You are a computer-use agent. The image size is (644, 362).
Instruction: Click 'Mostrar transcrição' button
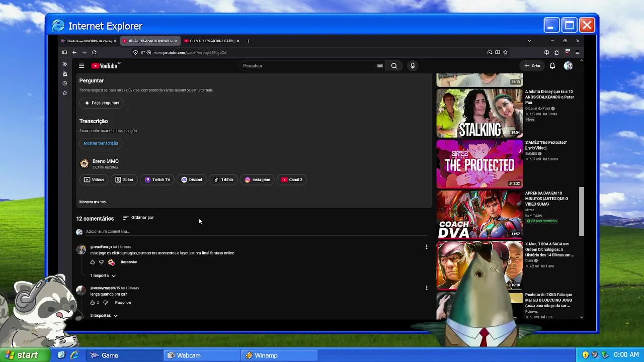click(x=101, y=143)
